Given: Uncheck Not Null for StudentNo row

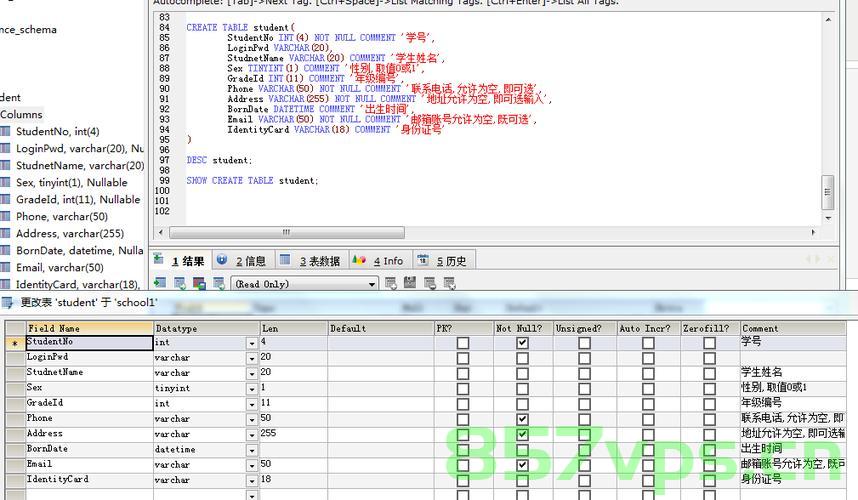Looking at the screenshot, I should pyautogui.click(x=523, y=343).
